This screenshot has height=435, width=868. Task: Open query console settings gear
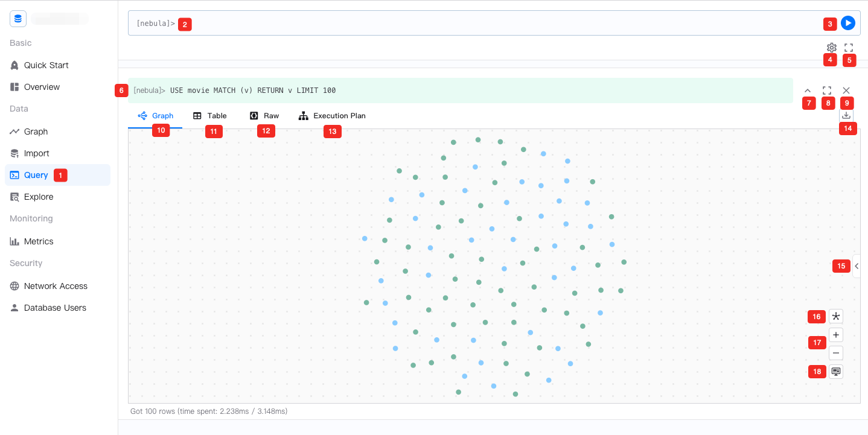(831, 48)
